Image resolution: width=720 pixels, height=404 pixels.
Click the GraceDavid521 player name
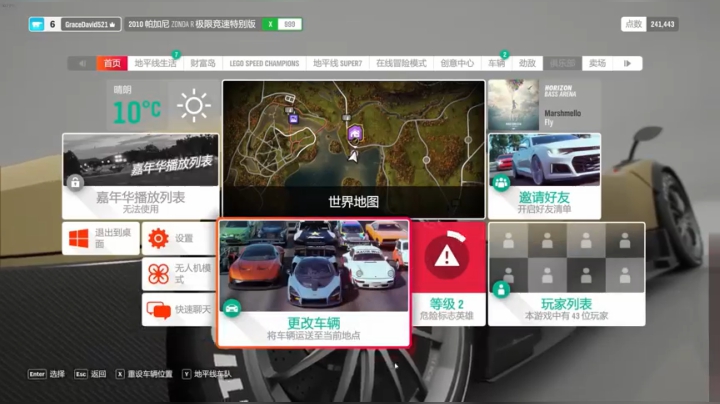pos(90,24)
